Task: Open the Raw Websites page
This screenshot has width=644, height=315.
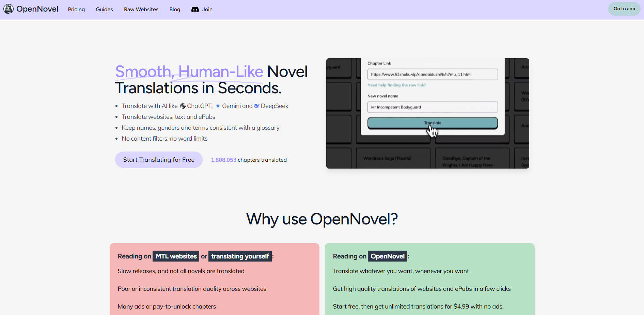Action: [x=141, y=9]
